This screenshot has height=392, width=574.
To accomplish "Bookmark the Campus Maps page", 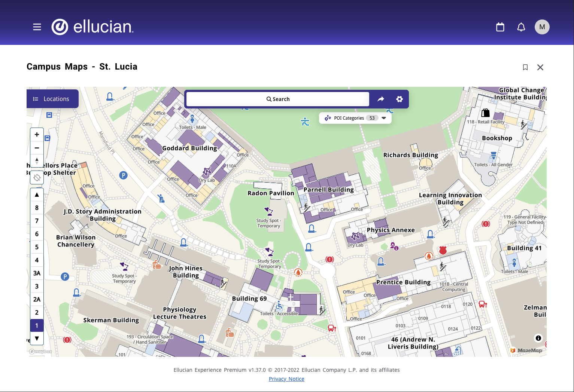I will coord(525,67).
